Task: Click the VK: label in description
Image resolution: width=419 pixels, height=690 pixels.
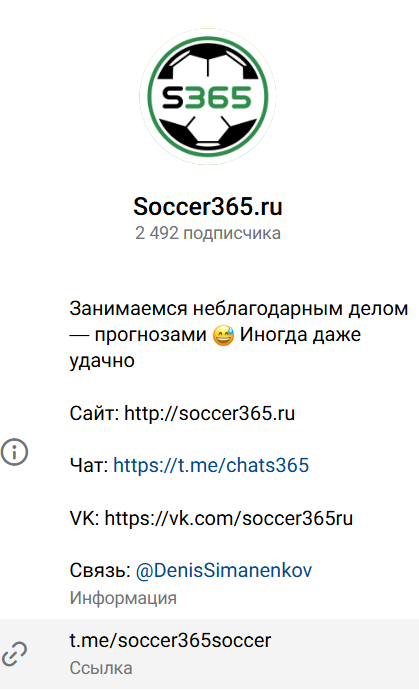Action: (85, 518)
